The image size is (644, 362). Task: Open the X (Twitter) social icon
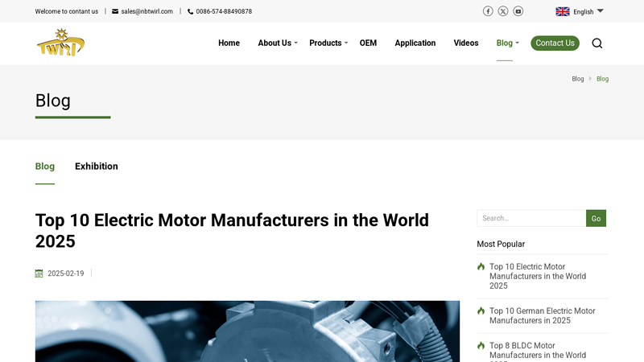pos(503,11)
